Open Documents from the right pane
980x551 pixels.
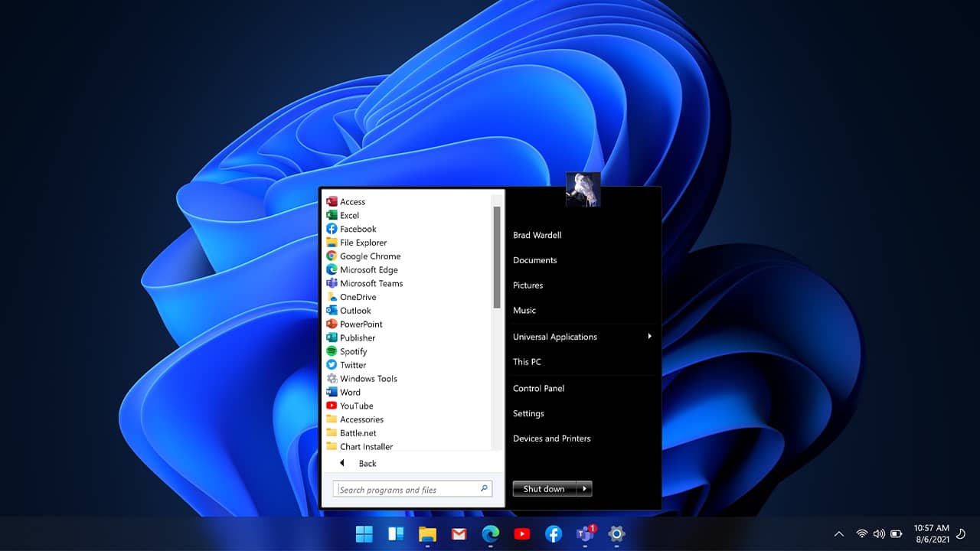click(x=534, y=260)
